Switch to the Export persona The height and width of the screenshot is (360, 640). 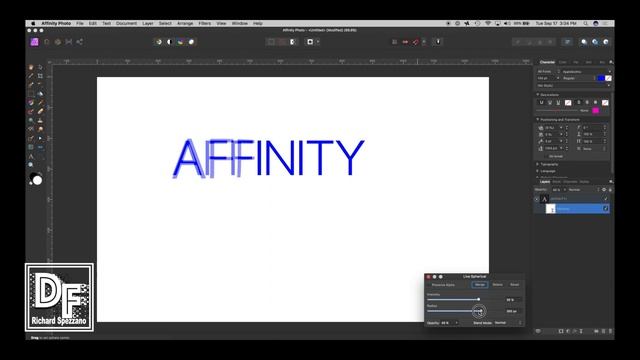(80, 42)
